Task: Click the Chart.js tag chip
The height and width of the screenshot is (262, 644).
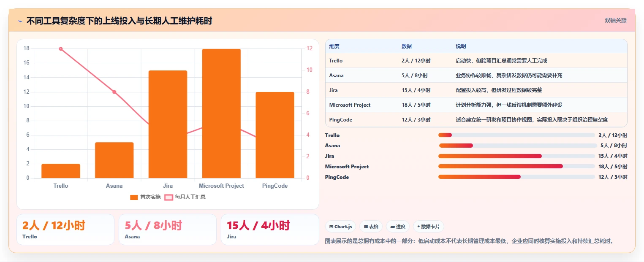Action: [341, 227]
